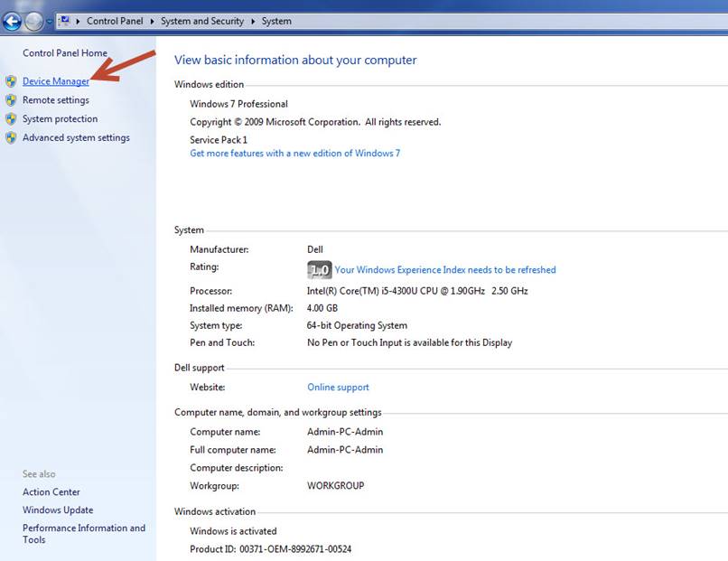Open Action Center from See also

(51, 492)
